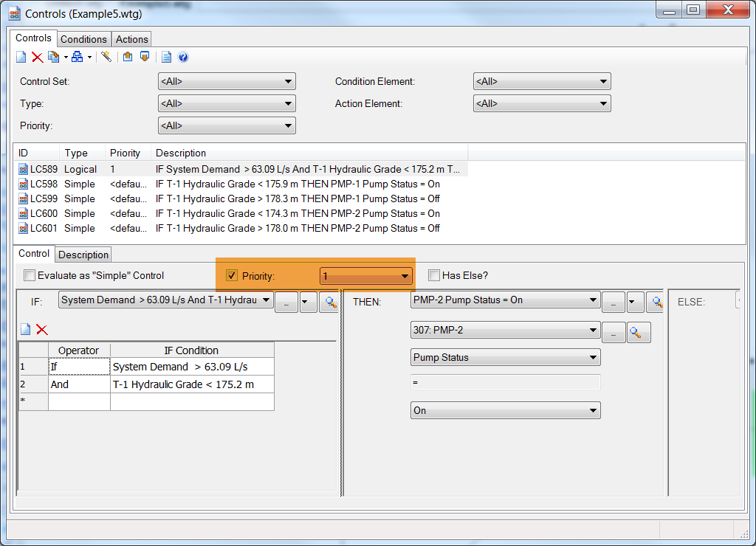Image resolution: width=756 pixels, height=546 pixels.
Task: Click the magnifier icon beside 307: PMP-2
Action: [x=639, y=333]
